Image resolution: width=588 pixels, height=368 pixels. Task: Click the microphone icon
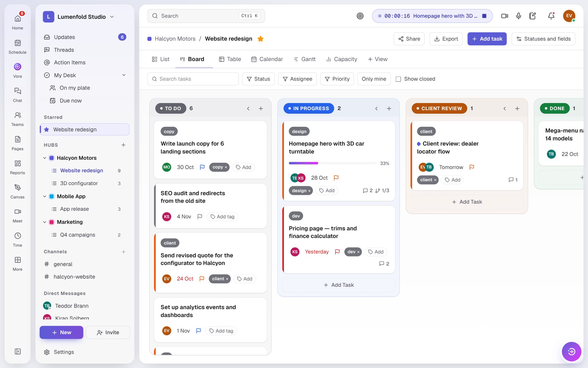[518, 16]
